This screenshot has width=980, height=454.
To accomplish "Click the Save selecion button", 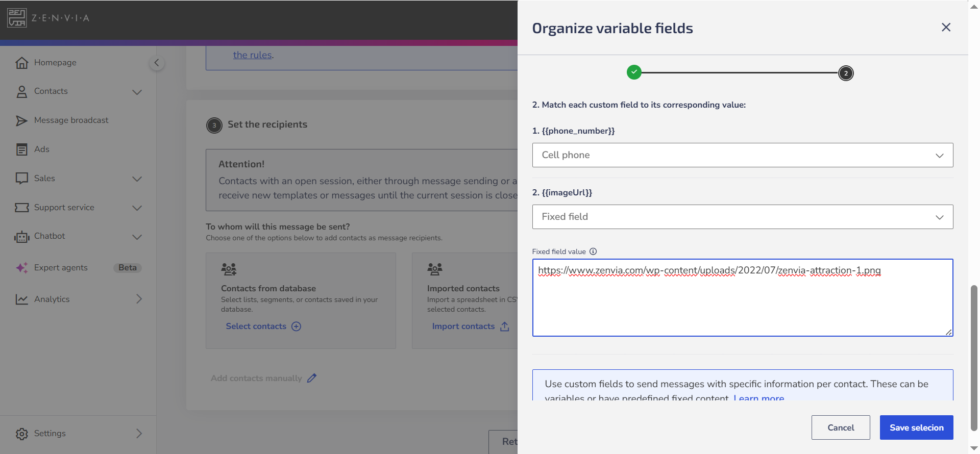I will pos(916,427).
